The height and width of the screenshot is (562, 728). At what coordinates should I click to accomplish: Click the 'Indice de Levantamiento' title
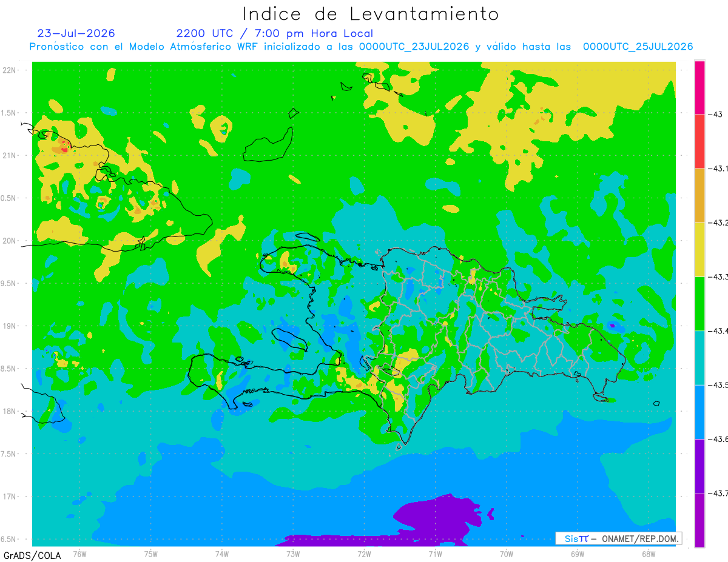(370, 14)
